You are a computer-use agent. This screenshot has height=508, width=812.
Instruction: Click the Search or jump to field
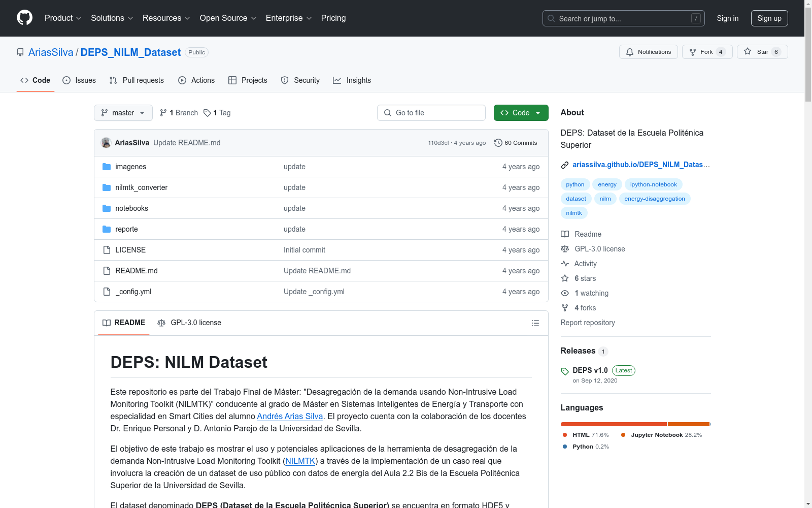(624, 18)
